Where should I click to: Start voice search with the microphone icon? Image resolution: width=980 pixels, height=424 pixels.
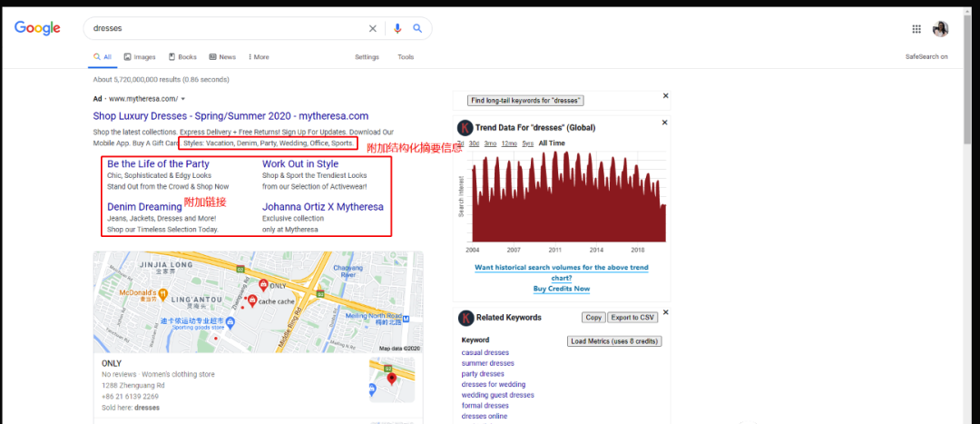tap(397, 29)
